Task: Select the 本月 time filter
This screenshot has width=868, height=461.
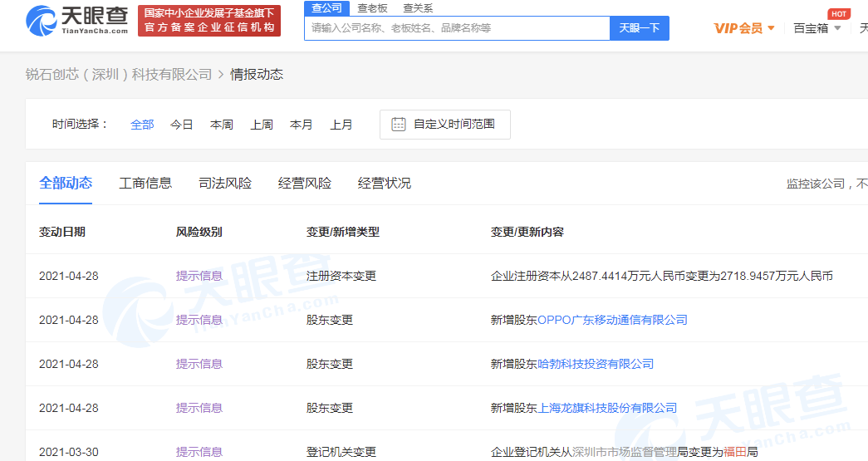Action: (x=302, y=125)
